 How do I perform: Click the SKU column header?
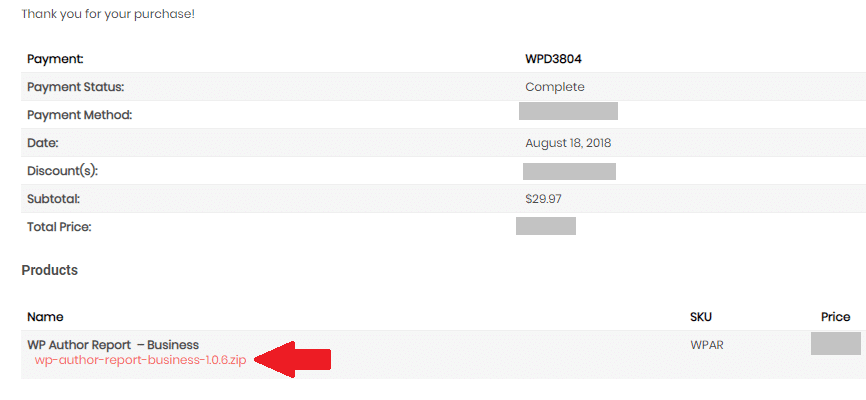click(701, 317)
